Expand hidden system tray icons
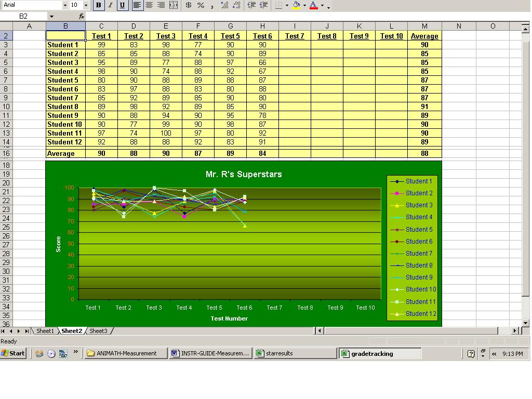This screenshot has height=399, width=532. coord(495,353)
